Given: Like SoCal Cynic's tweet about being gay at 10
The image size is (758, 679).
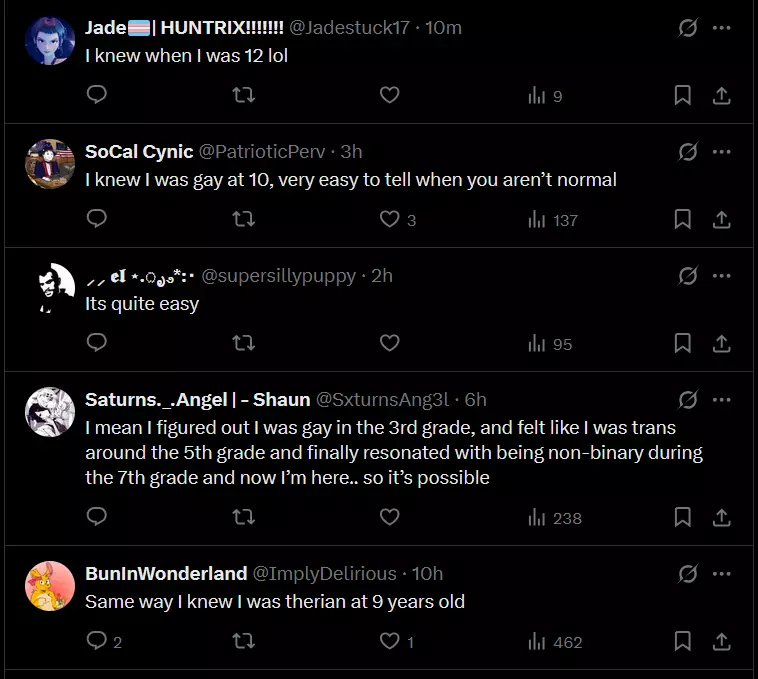Looking at the screenshot, I should pyautogui.click(x=390, y=219).
